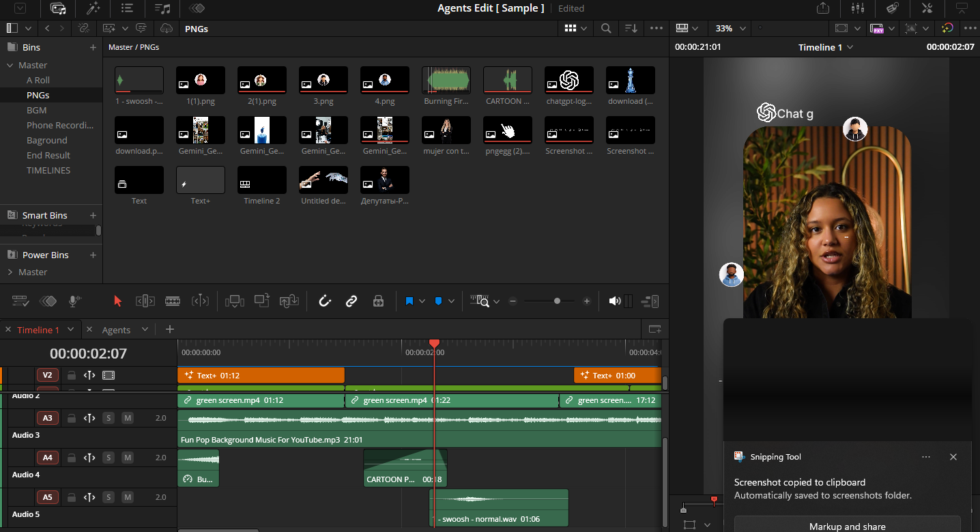Add a new timeline tab with plus
Image resolution: width=980 pixels, height=532 pixels.
click(170, 330)
